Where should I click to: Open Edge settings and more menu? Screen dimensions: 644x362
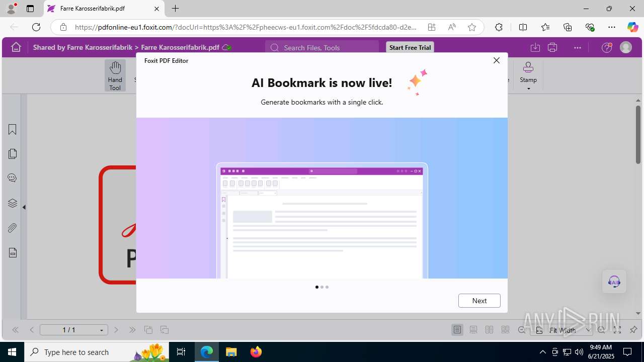coord(612,27)
